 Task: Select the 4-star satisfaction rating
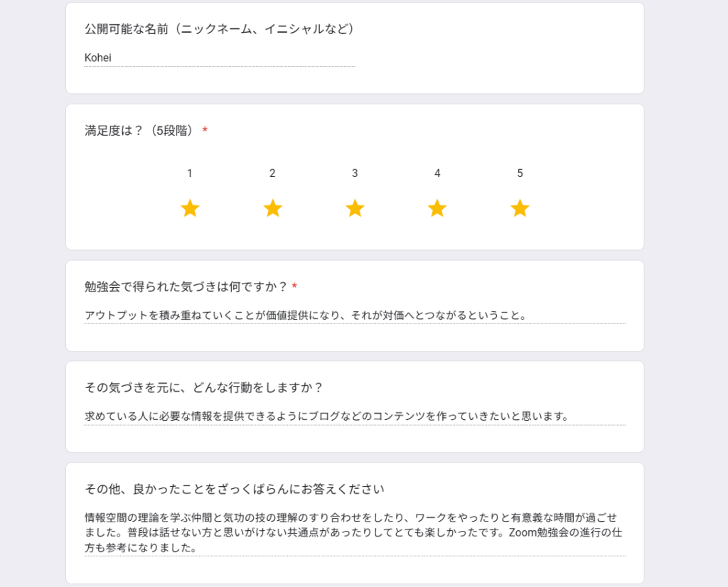point(437,208)
